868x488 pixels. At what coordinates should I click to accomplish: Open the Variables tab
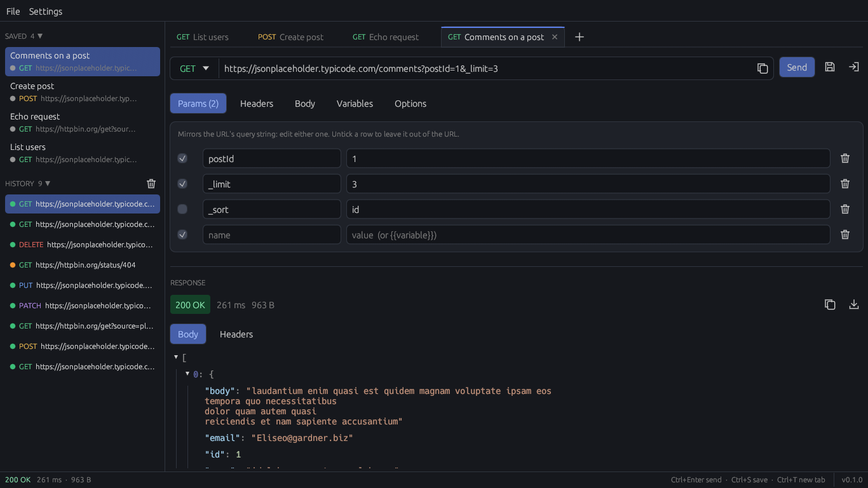[x=355, y=104]
